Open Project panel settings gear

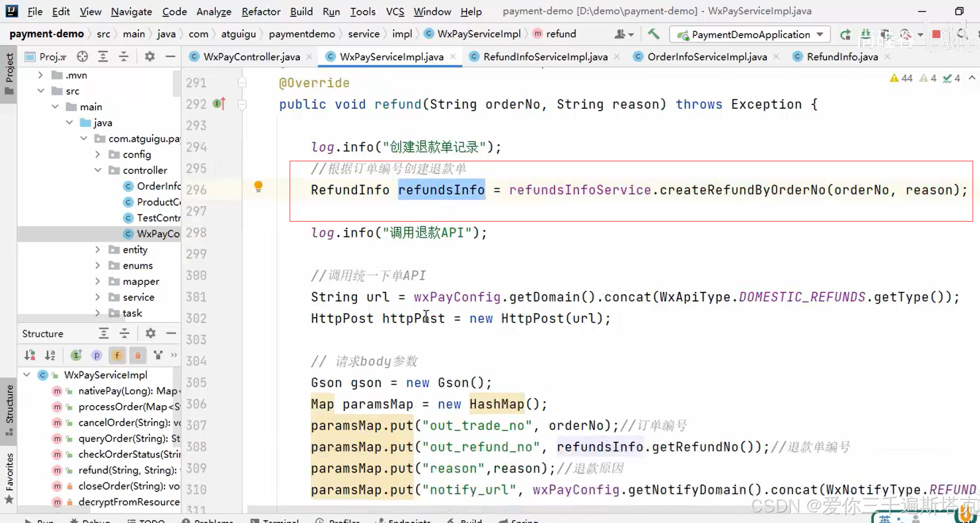[x=150, y=57]
